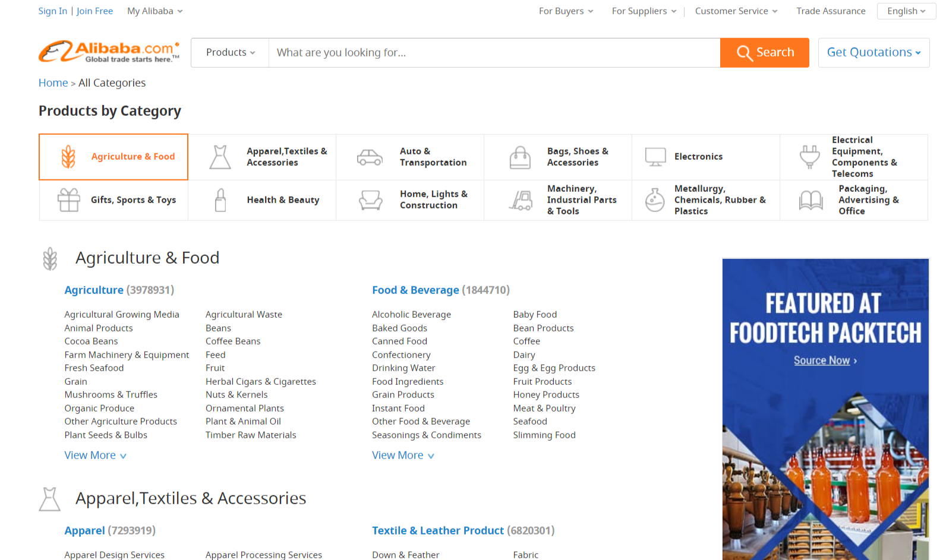Open the Coffee Beans category
Screen dimensions: 946x560
click(x=233, y=341)
